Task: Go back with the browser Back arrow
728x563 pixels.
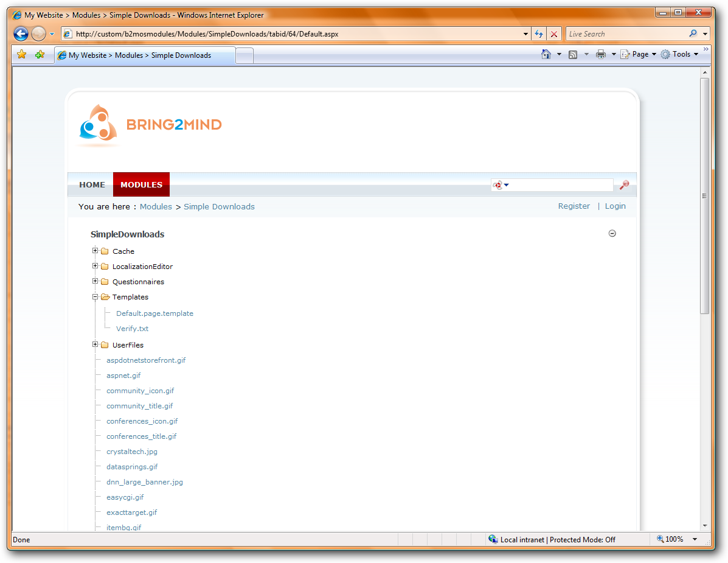Action: pyautogui.click(x=21, y=34)
